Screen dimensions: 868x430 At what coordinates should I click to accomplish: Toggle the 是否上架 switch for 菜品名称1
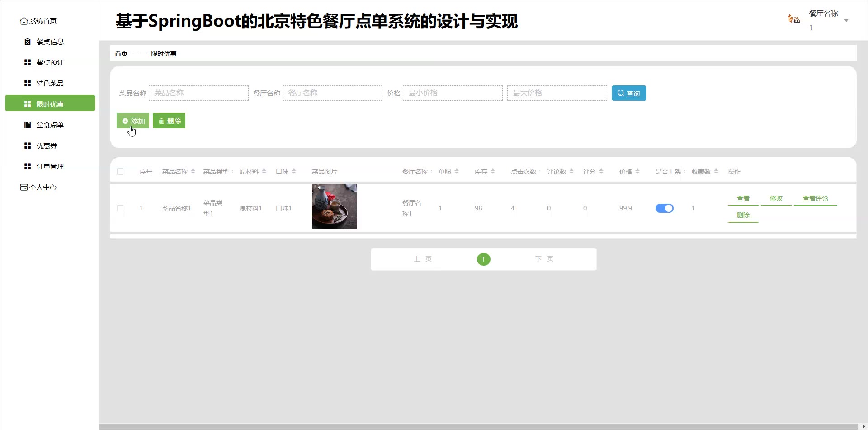pyautogui.click(x=665, y=208)
